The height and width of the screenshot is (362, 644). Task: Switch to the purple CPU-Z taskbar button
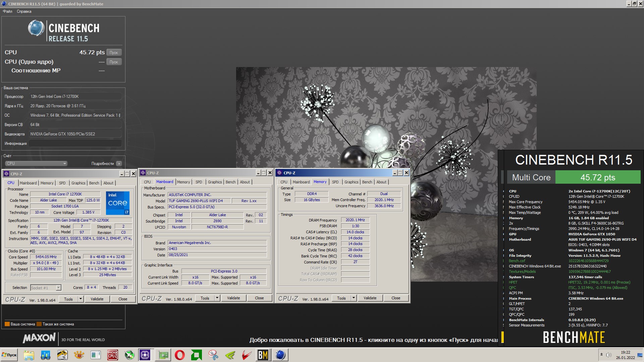(146, 355)
